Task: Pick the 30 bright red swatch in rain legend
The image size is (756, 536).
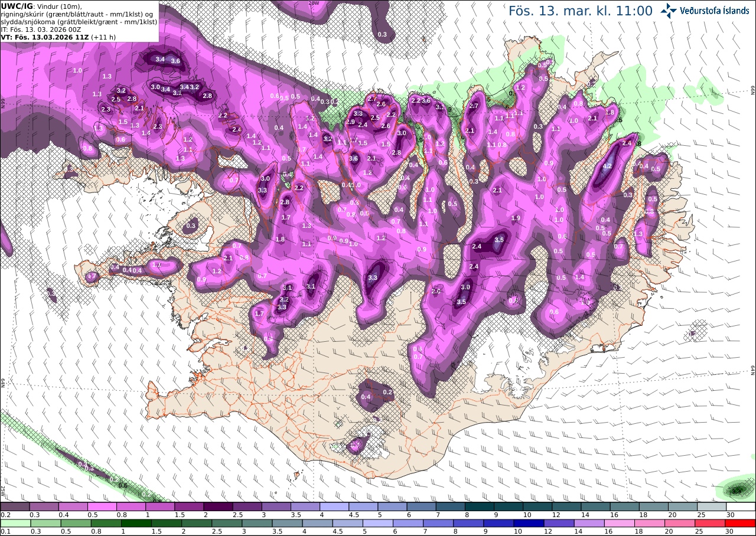Action: click(741, 523)
